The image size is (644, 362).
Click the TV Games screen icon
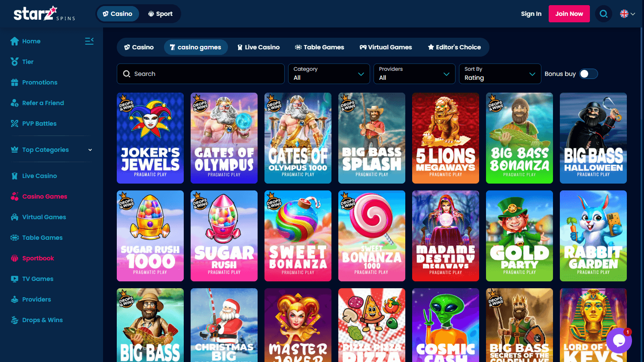(x=15, y=279)
